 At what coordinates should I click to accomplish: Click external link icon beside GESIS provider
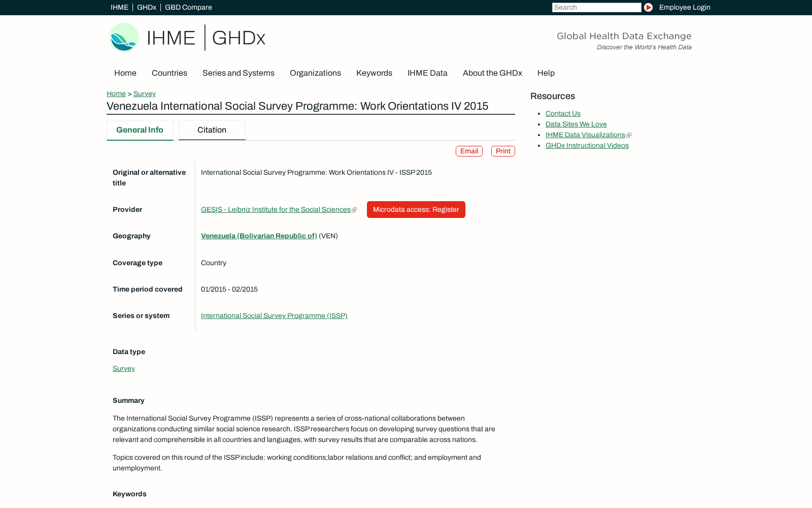[354, 210]
